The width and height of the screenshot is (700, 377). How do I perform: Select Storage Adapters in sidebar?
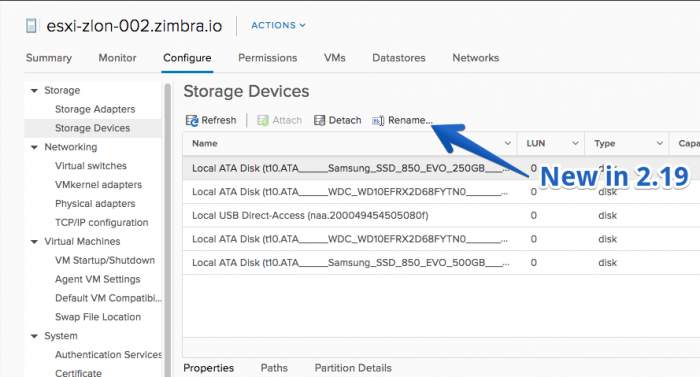[x=95, y=109]
